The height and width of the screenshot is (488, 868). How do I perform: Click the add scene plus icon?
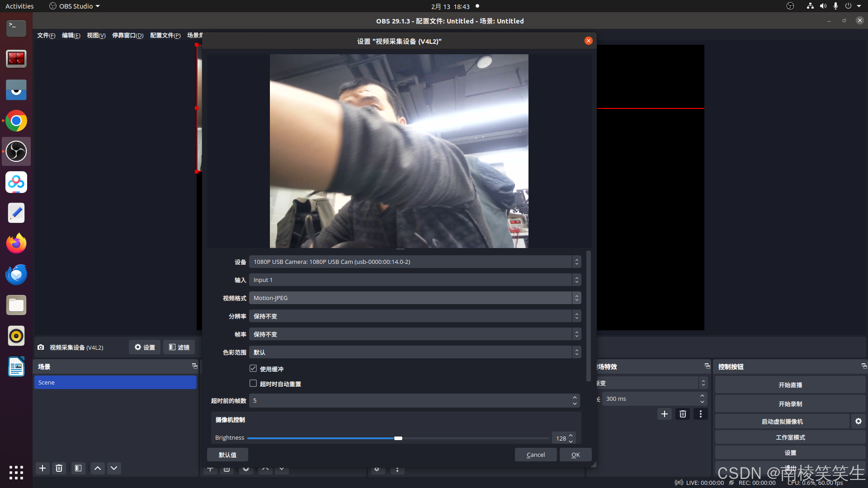pos(42,468)
